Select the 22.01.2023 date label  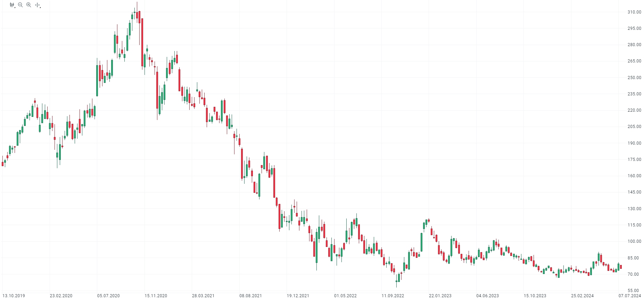(x=440, y=296)
